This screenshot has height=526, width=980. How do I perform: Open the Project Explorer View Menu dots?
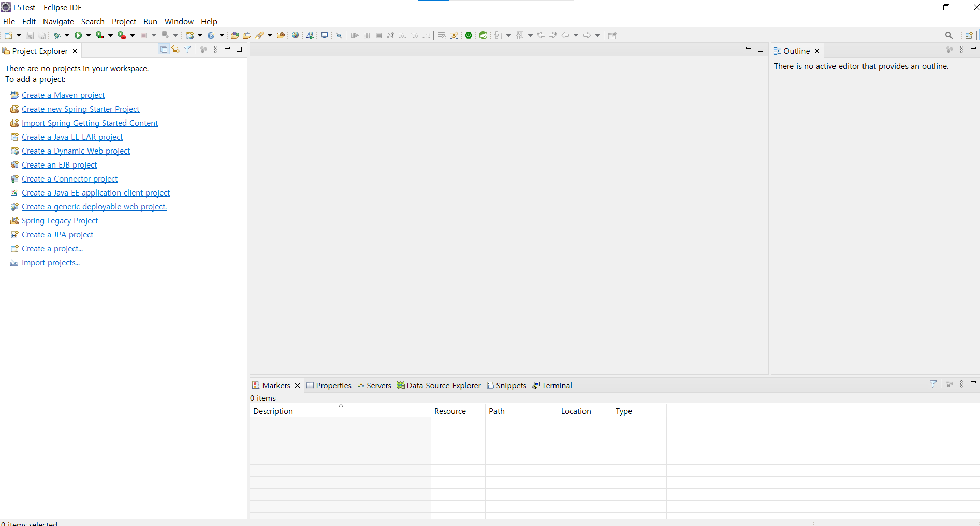click(x=215, y=50)
